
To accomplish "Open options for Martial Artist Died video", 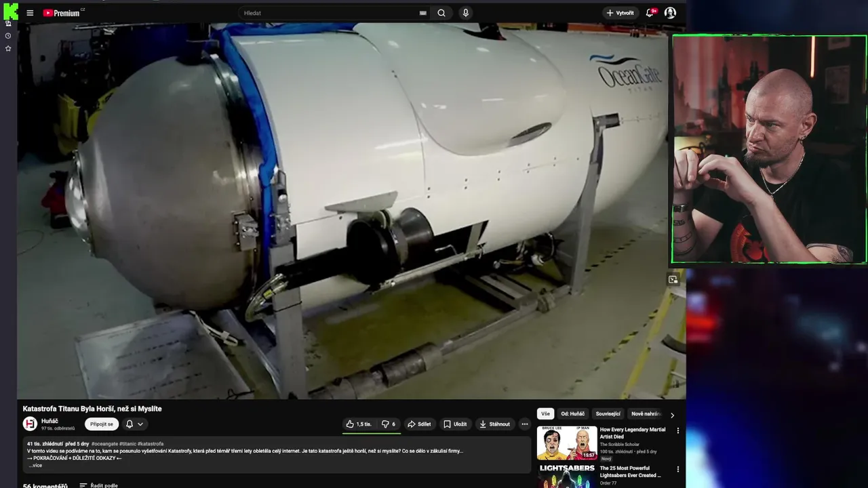I will pos(677,430).
